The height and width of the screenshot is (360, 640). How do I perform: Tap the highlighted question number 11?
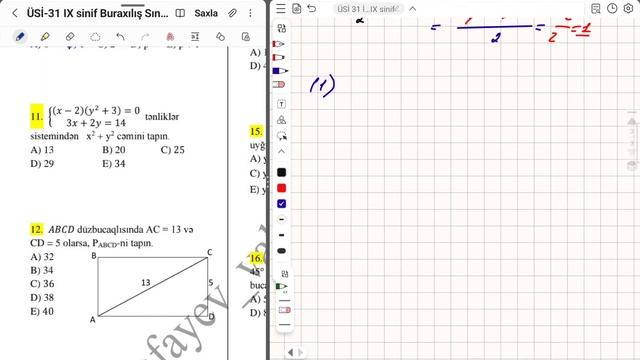pyautogui.click(x=37, y=117)
